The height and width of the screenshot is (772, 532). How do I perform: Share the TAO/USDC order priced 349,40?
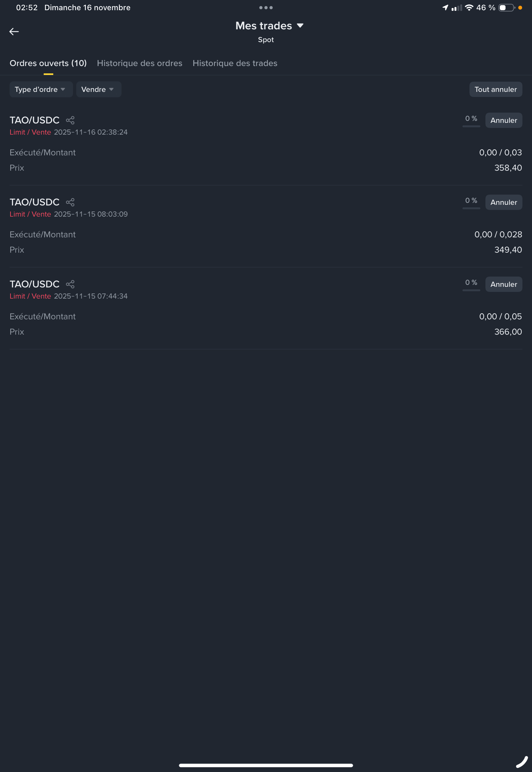[x=70, y=202]
